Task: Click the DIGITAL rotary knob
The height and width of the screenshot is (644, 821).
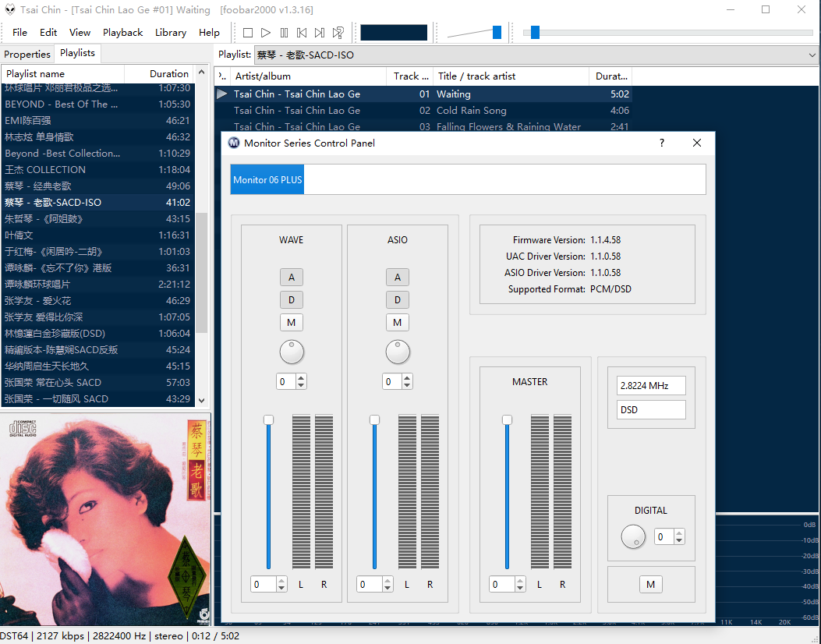Action: click(x=632, y=536)
